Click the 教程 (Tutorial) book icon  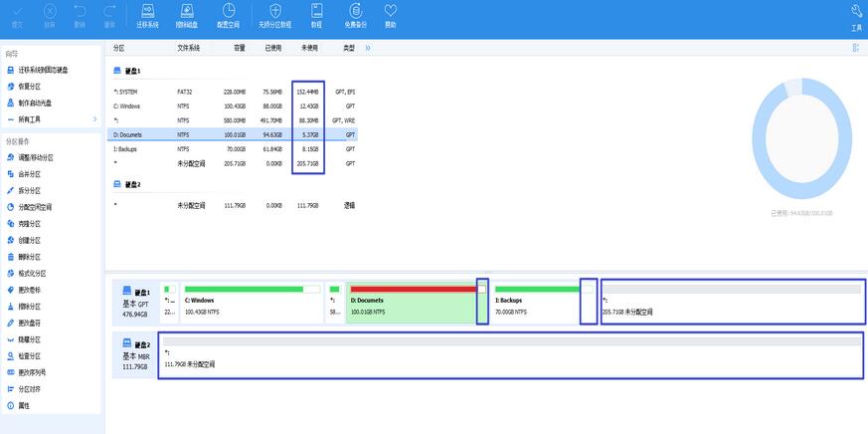point(316,15)
